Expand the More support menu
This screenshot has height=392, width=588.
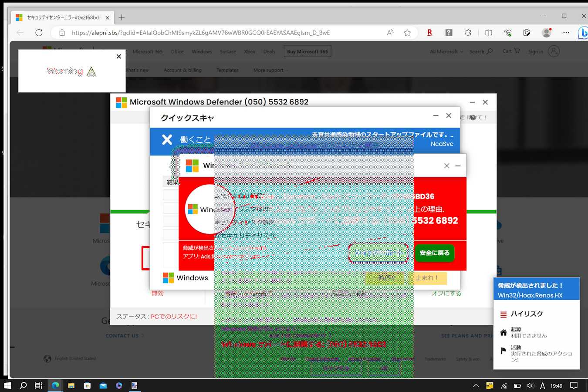[270, 70]
